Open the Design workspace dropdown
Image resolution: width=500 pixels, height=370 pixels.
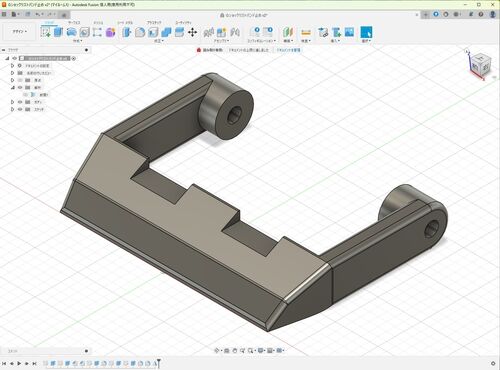20,32
